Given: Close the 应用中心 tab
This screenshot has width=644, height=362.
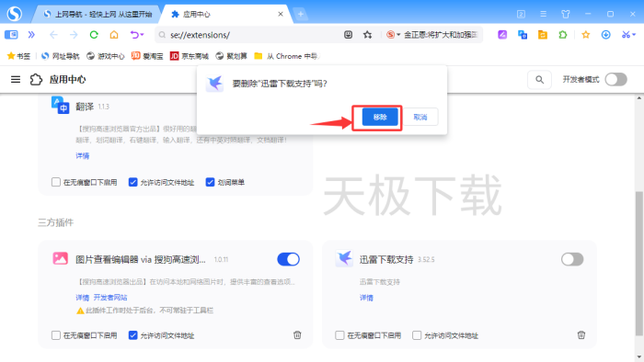Looking at the screenshot, I should coord(281,14).
